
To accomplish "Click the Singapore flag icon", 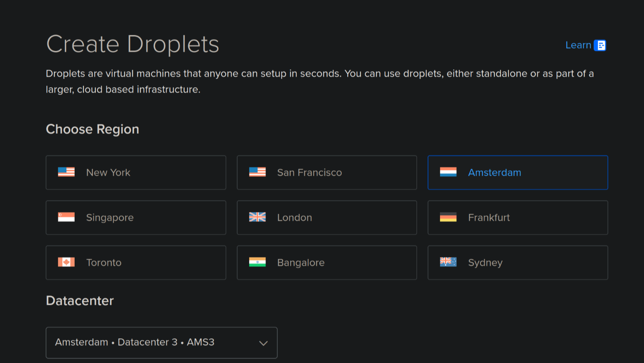I will point(66,217).
